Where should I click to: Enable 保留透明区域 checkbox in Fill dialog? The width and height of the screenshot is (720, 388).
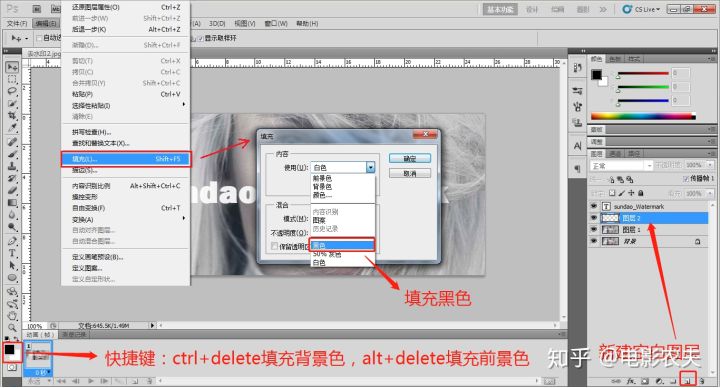click(x=274, y=247)
